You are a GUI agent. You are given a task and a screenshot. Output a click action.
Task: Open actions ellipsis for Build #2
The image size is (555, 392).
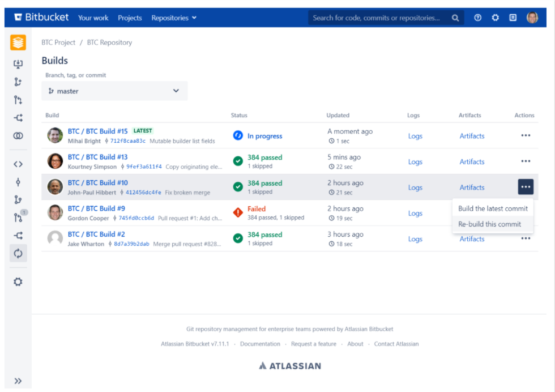click(x=526, y=238)
